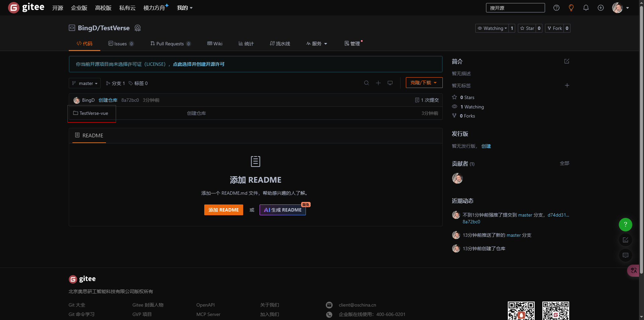Viewport: 644px width, 320px height.
Task: Open the 统计 tab
Action: click(246, 44)
